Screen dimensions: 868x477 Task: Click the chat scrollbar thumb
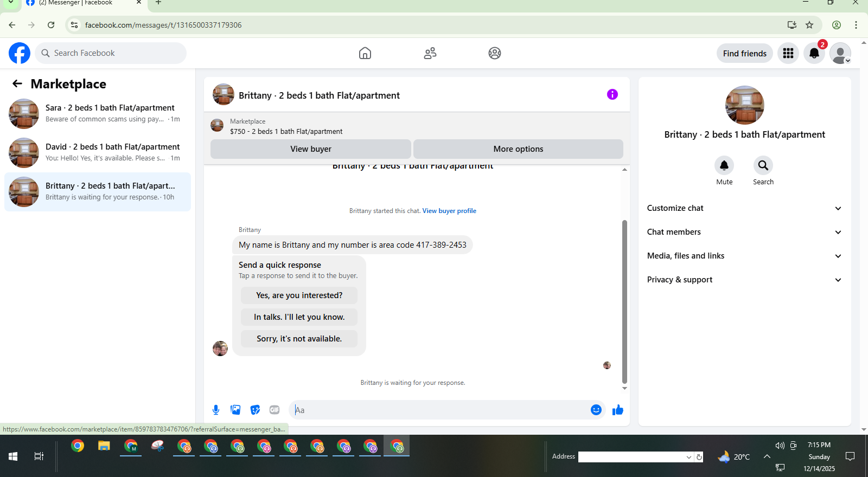point(624,302)
